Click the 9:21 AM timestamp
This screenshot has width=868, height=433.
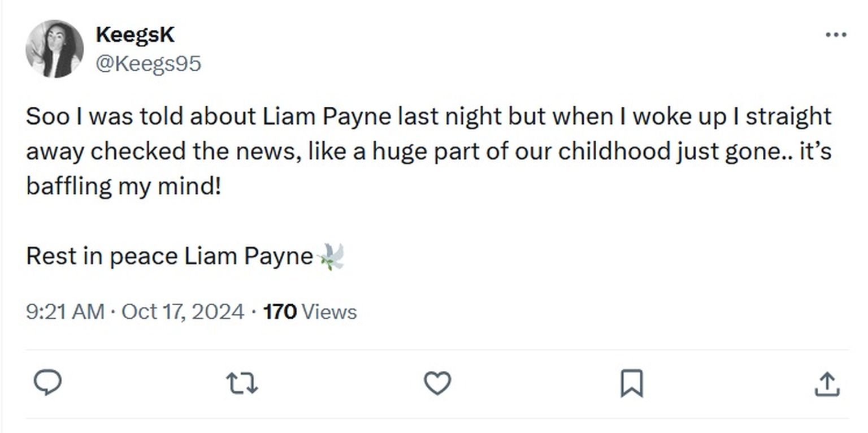coord(65,312)
